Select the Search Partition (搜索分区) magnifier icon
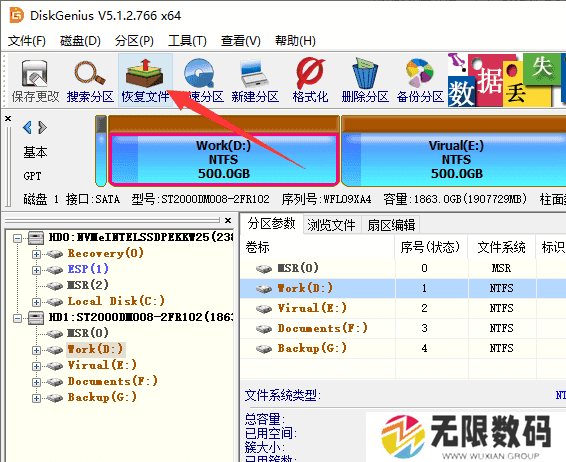Viewport: 566px width, 462px height. tap(90, 81)
